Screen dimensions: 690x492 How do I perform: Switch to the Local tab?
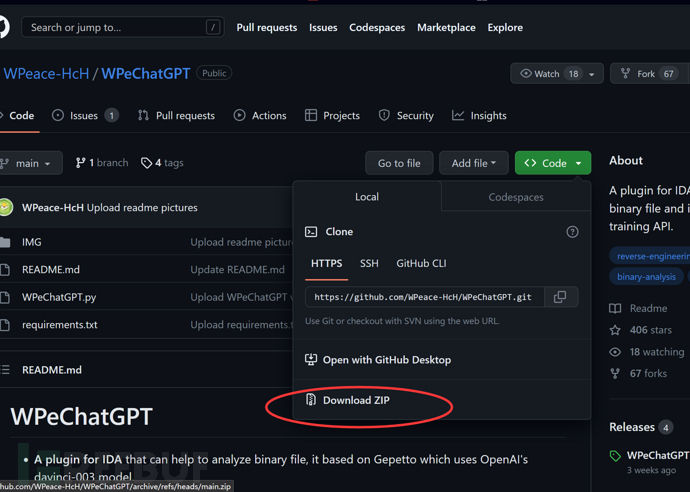[x=367, y=197]
